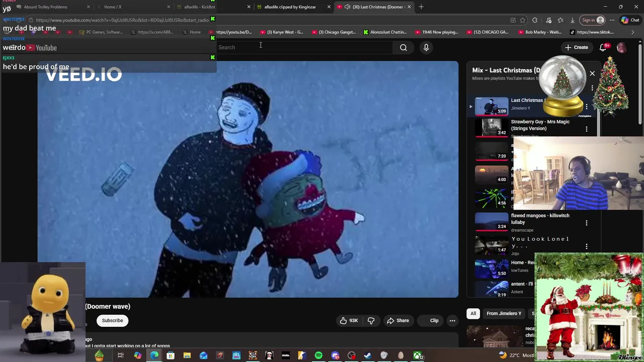Open Outlook from taskbar
The width and height of the screenshot is (644, 362).
tap(203, 356)
